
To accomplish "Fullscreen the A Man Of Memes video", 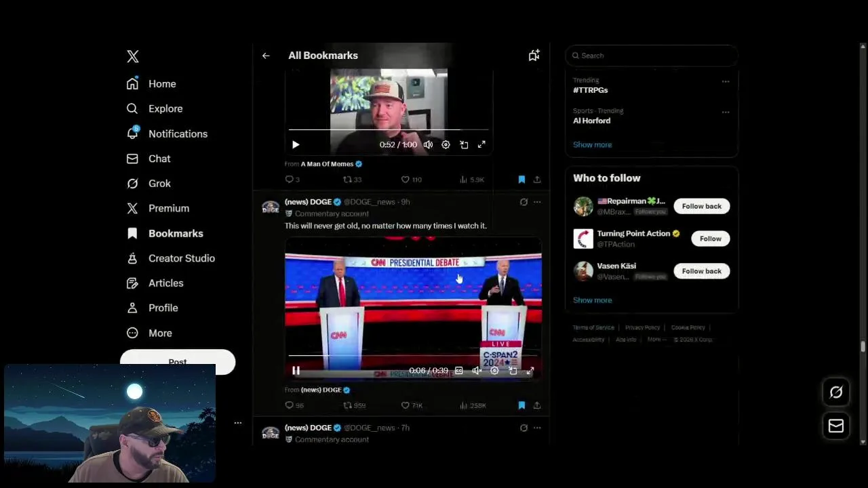I will (x=481, y=144).
